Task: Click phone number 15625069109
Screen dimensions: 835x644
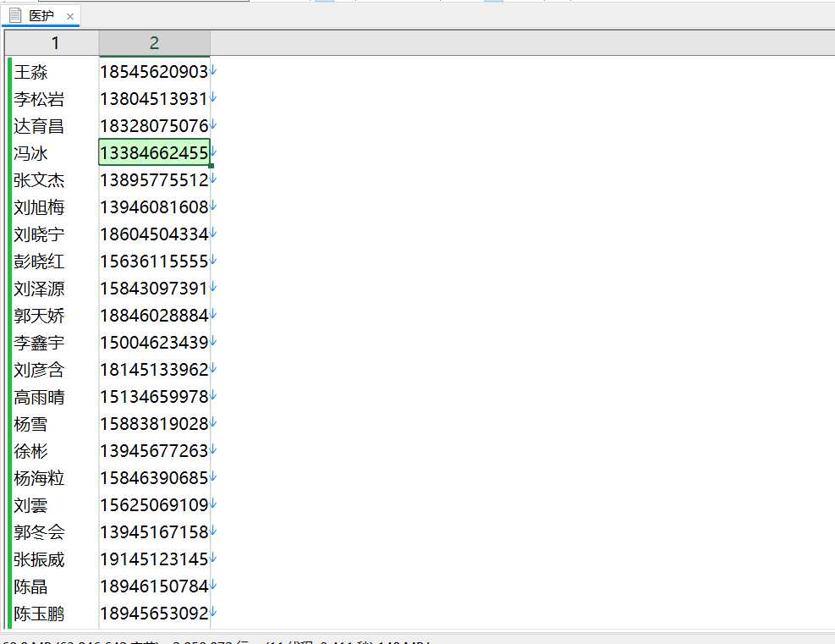Action: [154, 504]
